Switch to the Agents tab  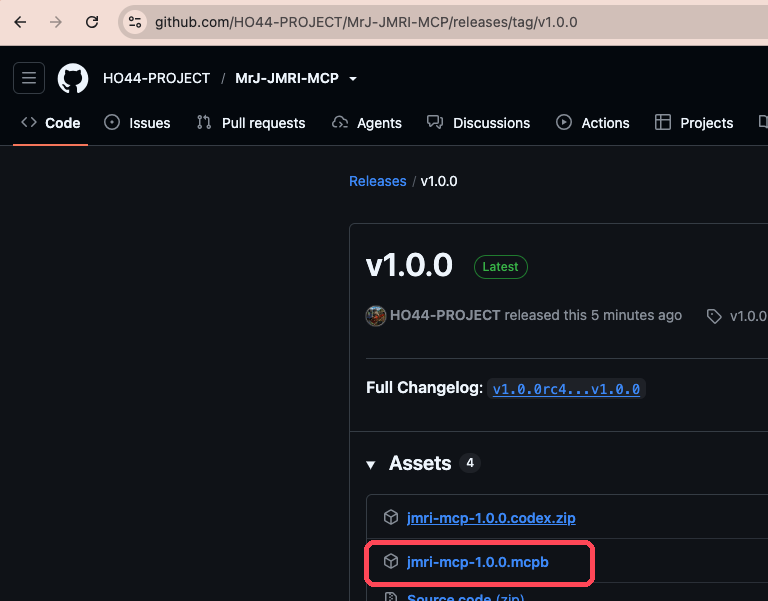(x=367, y=123)
